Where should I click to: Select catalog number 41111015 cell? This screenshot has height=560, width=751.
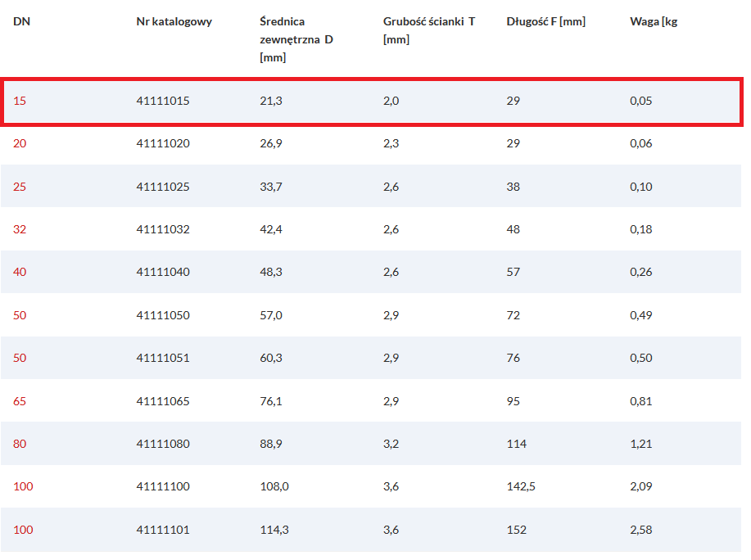[163, 101]
